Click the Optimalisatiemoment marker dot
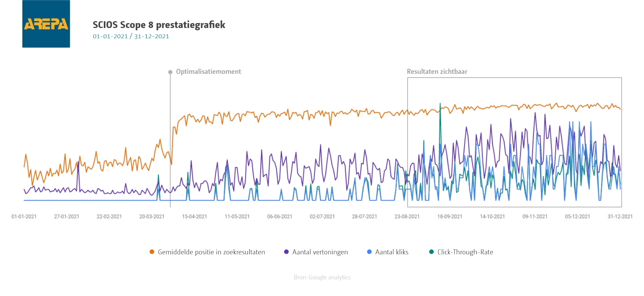Viewport: 644px width, 296px height. coord(170,72)
